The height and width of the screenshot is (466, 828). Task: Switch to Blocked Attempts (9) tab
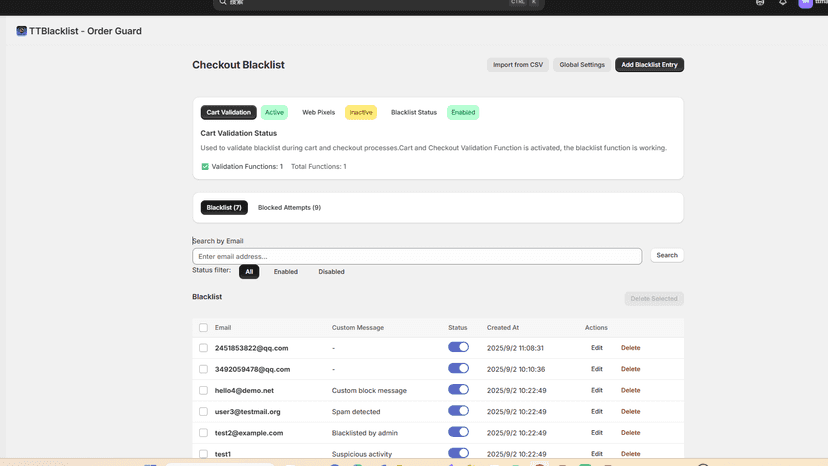click(x=289, y=208)
